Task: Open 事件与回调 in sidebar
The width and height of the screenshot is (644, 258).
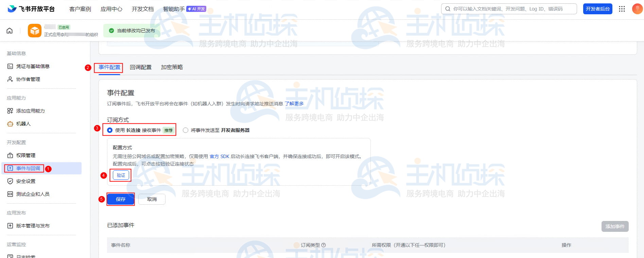Action: 41,168
